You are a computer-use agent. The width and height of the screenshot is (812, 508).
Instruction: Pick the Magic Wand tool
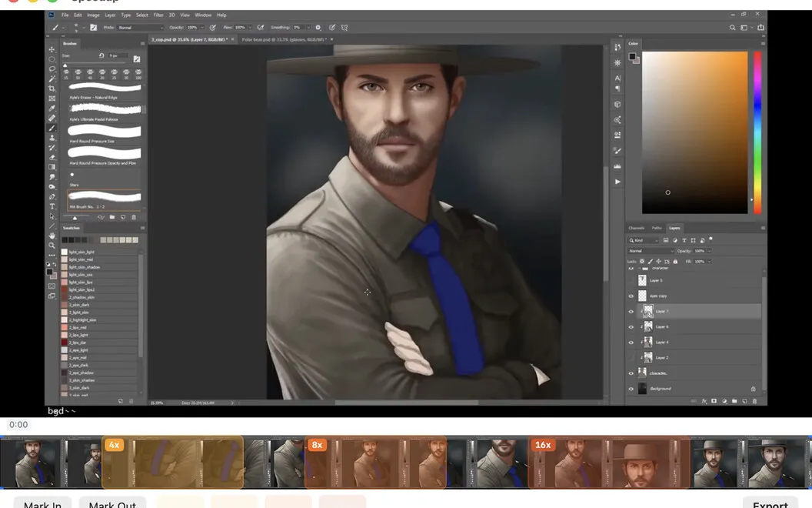click(x=52, y=79)
